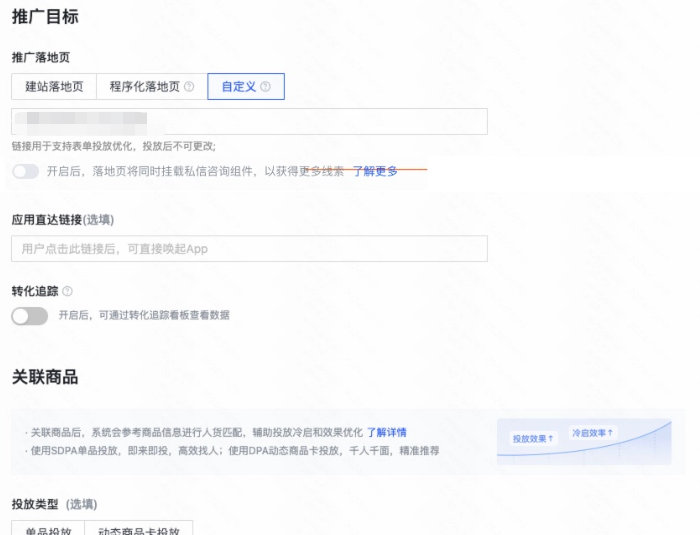Click the 推广落地页 label
The height and width of the screenshot is (535, 700).
click(41, 57)
